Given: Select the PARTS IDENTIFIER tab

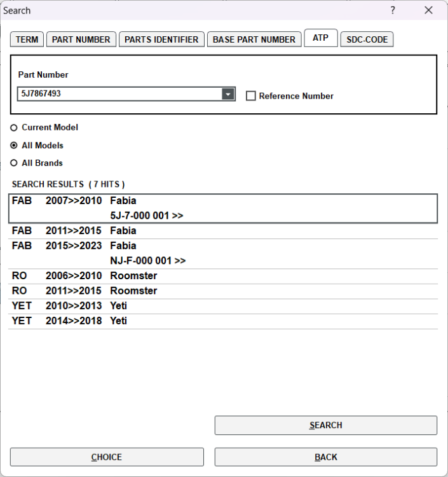Looking at the screenshot, I should point(161,39).
